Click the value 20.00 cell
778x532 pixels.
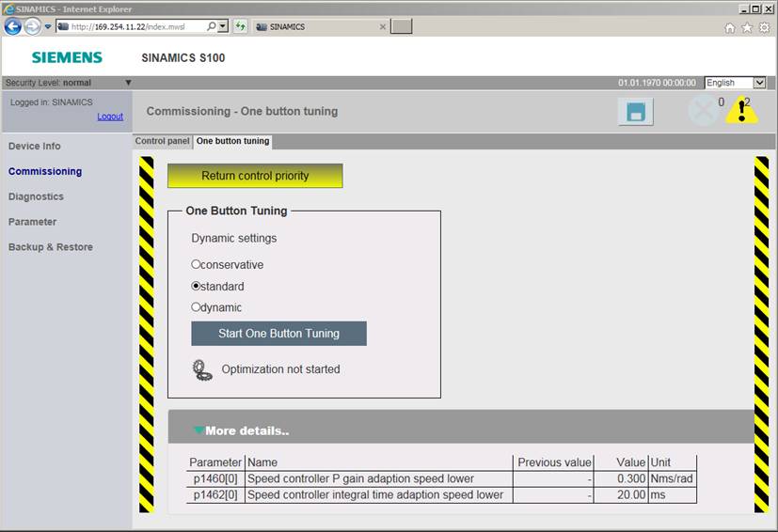(x=621, y=495)
